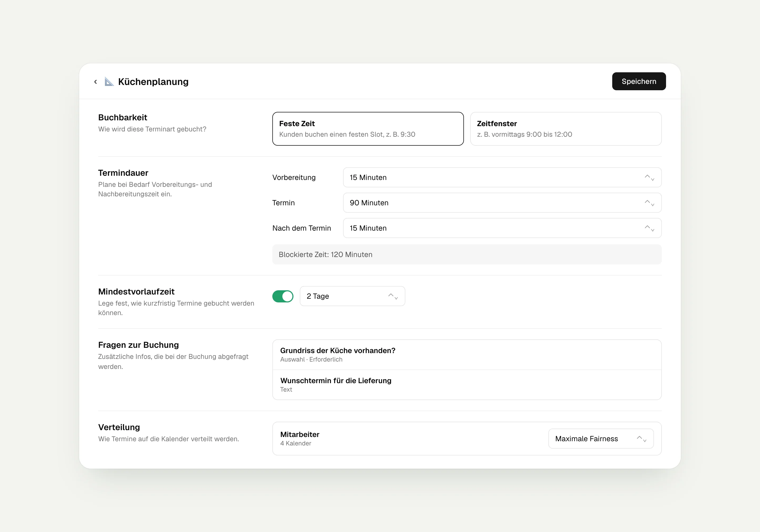Open the Nach dem Termin dropdown
This screenshot has height=532, width=760.
pos(502,228)
